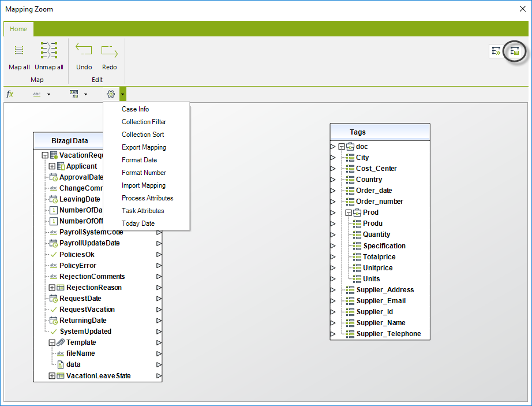This screenshot has width=532, height=406.
Task: Click the NumberOfDa numeric field icon
Action: pos(54,210)
